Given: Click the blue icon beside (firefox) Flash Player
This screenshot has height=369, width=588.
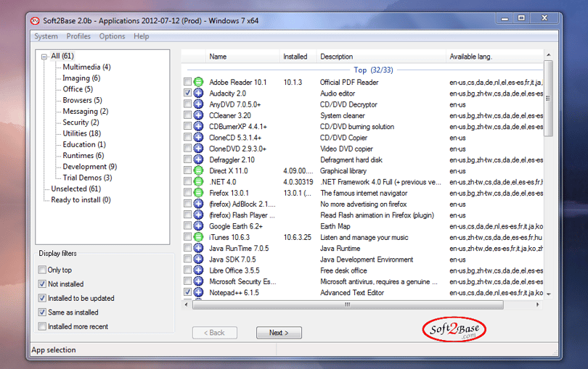Looking at the screenshot, I should [x=198, y=215].
